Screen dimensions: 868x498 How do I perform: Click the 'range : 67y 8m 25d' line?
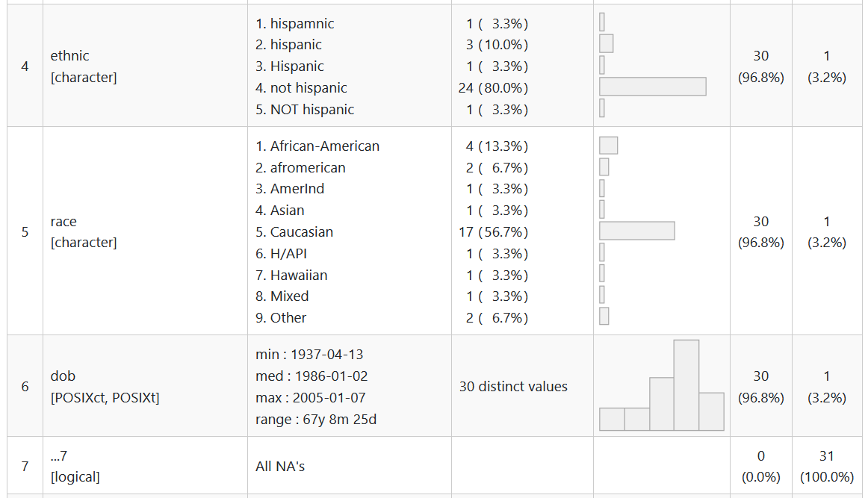[315, 420]
